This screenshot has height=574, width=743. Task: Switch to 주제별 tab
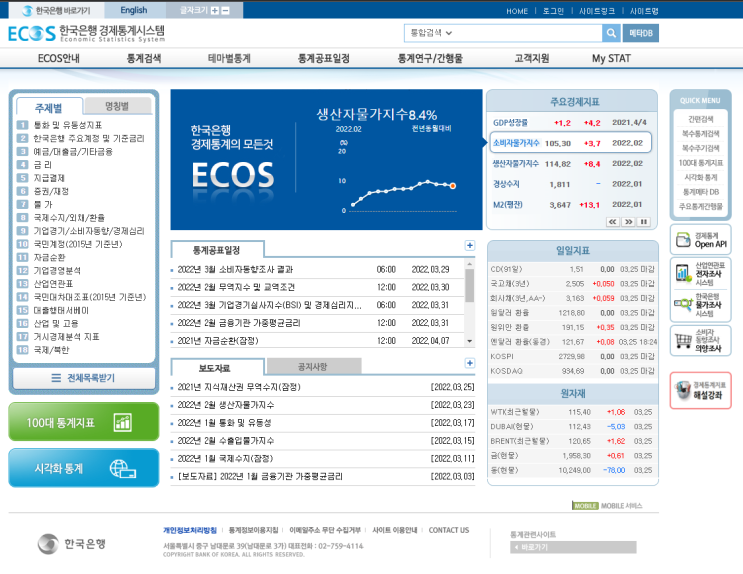49,107
